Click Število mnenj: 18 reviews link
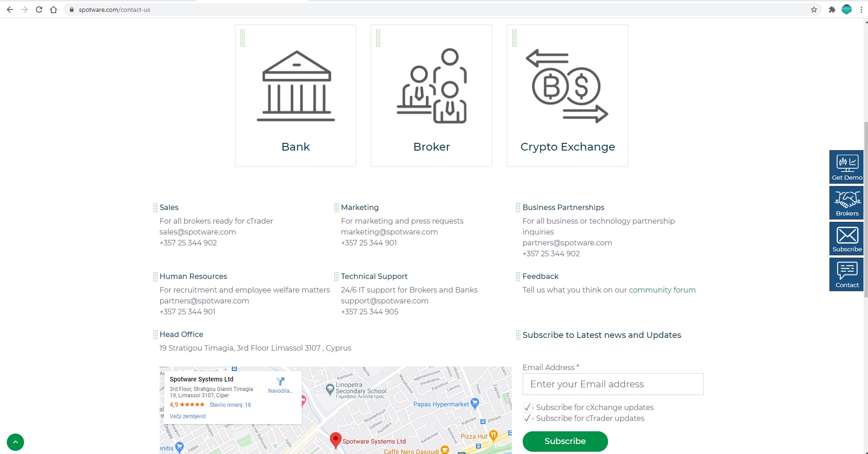The height and width of the screenshot is (454, 868). (x=230, y=405)
